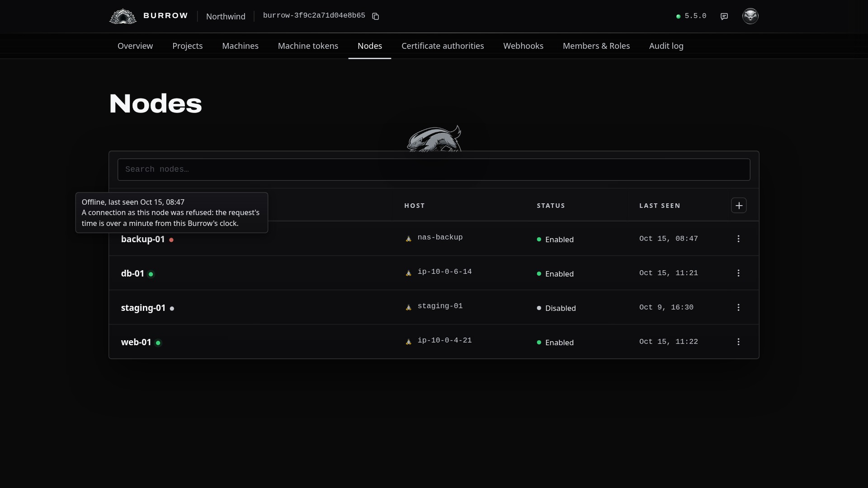Open the actions menu for db-01
868x488 pixels.
coord(738,273)
